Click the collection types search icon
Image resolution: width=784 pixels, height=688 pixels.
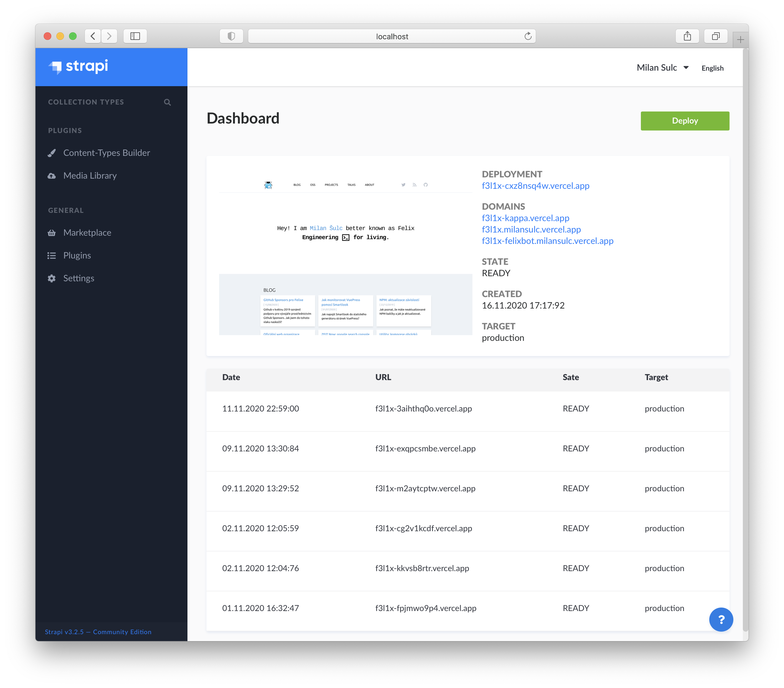pos(167,102)
